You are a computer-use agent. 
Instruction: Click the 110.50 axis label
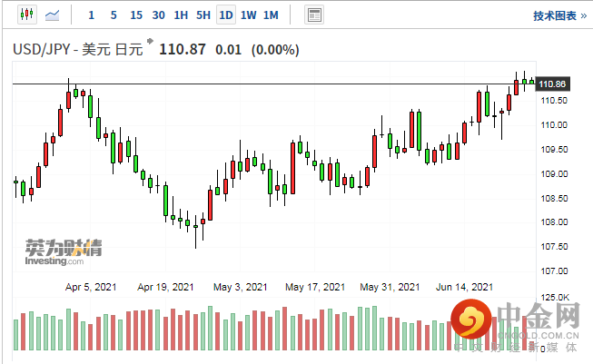(x=554, y=101)
